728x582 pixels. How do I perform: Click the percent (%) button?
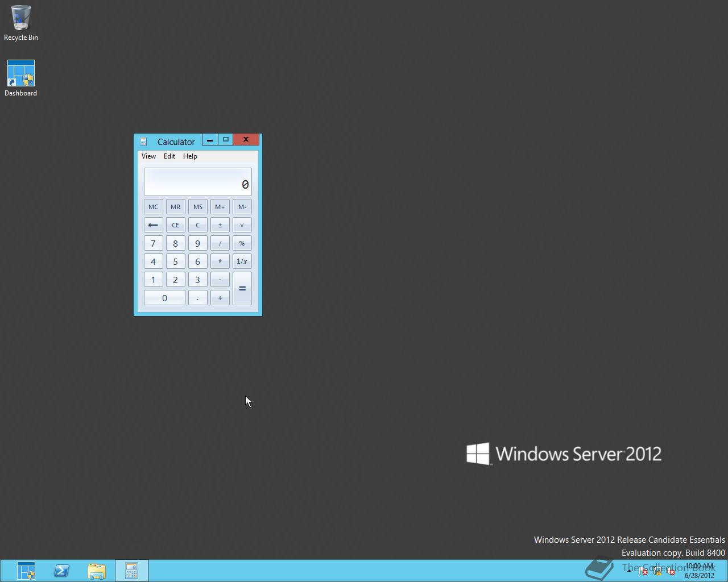point(242,243)
